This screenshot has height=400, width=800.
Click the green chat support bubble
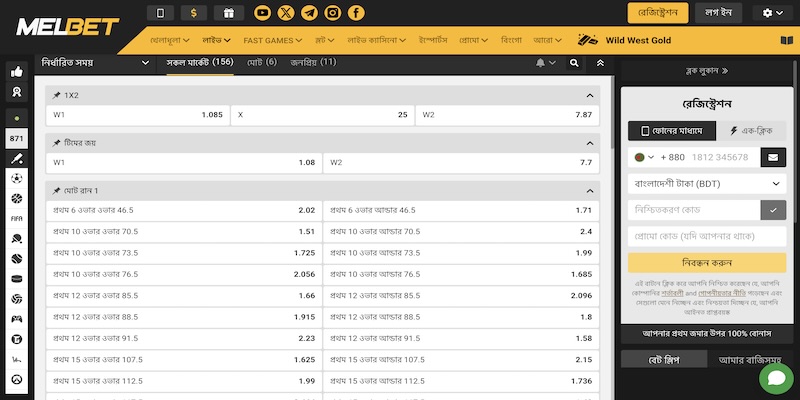point(775,378)
